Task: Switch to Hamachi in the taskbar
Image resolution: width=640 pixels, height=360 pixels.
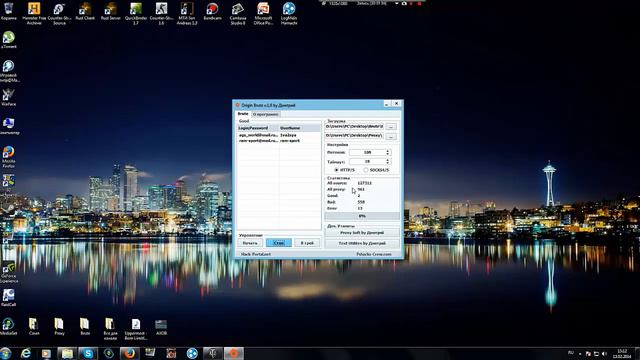Action: pyautogui.click(x=192, y=353)
